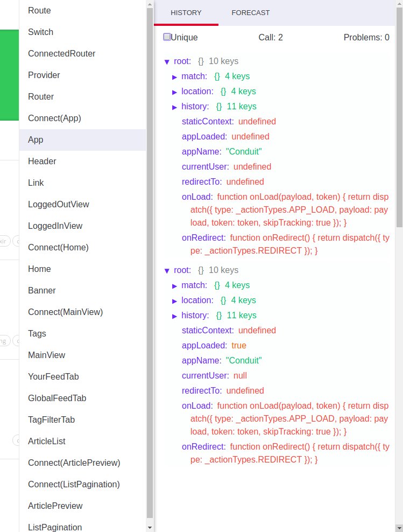Click the history panel scrollbar thumb
Image resolution: width=403 pixels, height=532 pixels.
[399, 117]
